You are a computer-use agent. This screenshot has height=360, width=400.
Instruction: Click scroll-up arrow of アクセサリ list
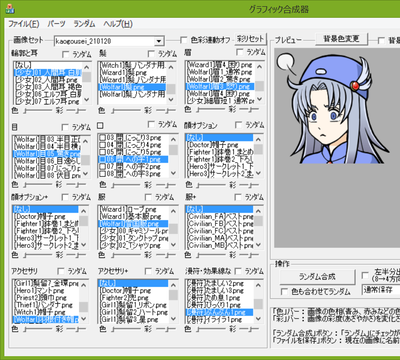click(84, 285)
